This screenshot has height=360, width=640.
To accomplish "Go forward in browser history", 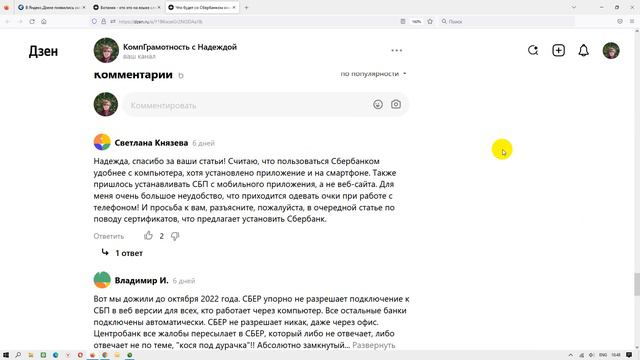I will (20, 21).
